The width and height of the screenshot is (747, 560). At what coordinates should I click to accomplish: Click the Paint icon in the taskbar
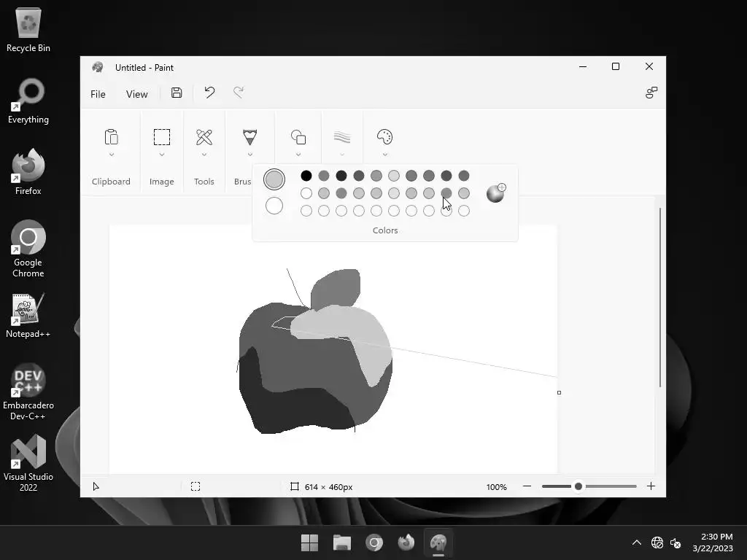(x=438, y=542)
